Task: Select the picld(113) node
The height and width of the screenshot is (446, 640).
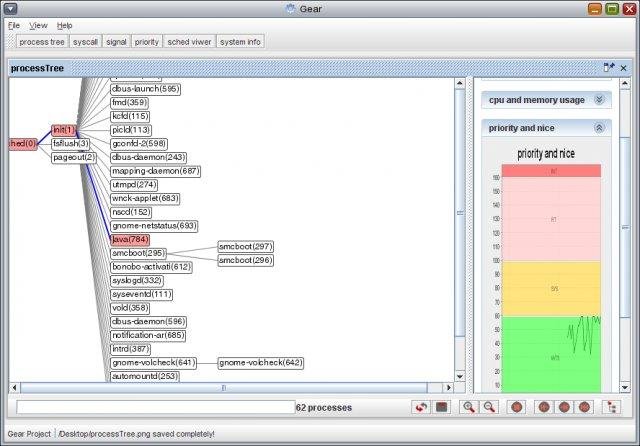Action: pos(131,130)
